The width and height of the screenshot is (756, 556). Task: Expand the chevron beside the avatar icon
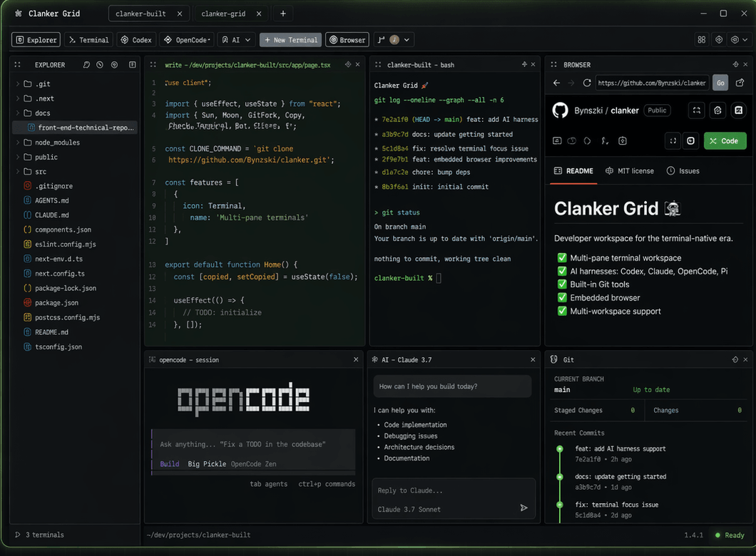[407, 40]
